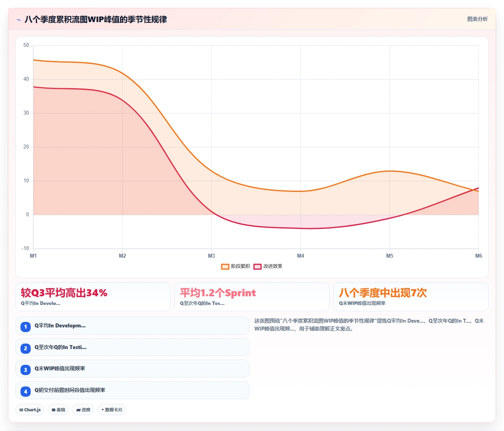Click the number 3 badge icon
The width and height of the screenshot is (504, 431).
(26, 370)
